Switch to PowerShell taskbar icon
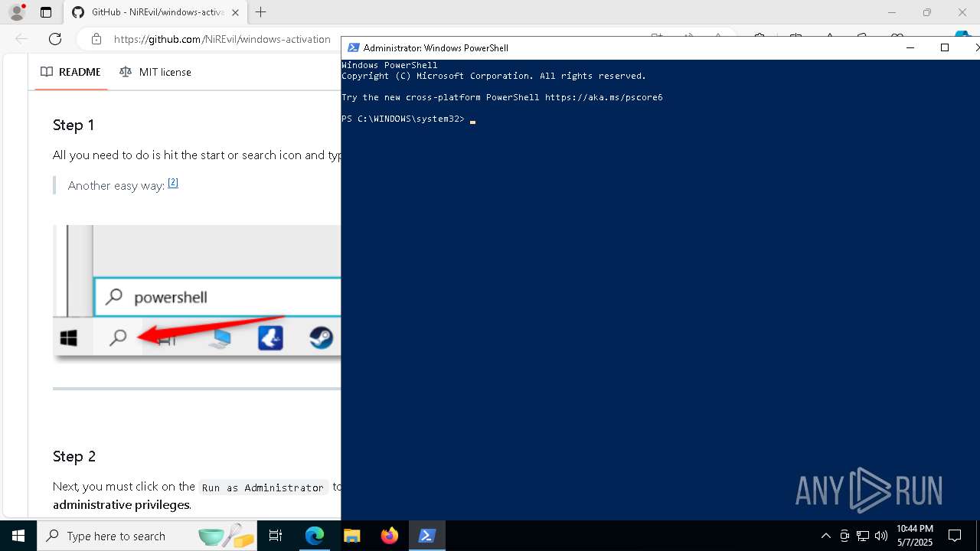This screenshot has height=551, width=980. [427, 536]
